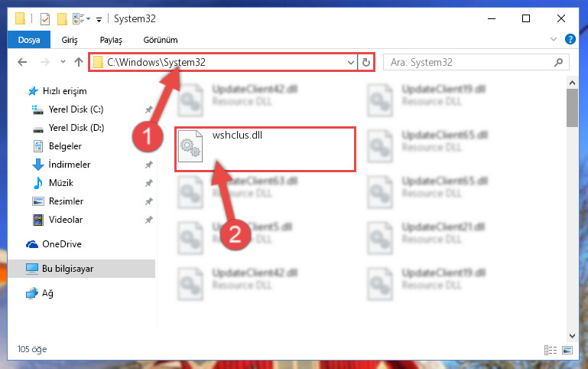Toggle pin beside Yerel Disk (C:)
This screenshot has width=588, height=369.
click(149, 109)
